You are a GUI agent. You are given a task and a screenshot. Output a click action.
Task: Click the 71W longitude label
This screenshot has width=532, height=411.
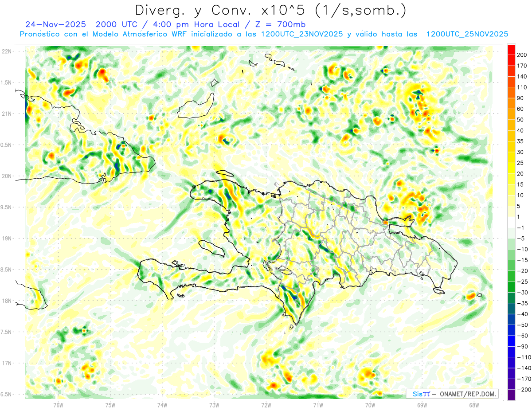click(x=318, y=404)
